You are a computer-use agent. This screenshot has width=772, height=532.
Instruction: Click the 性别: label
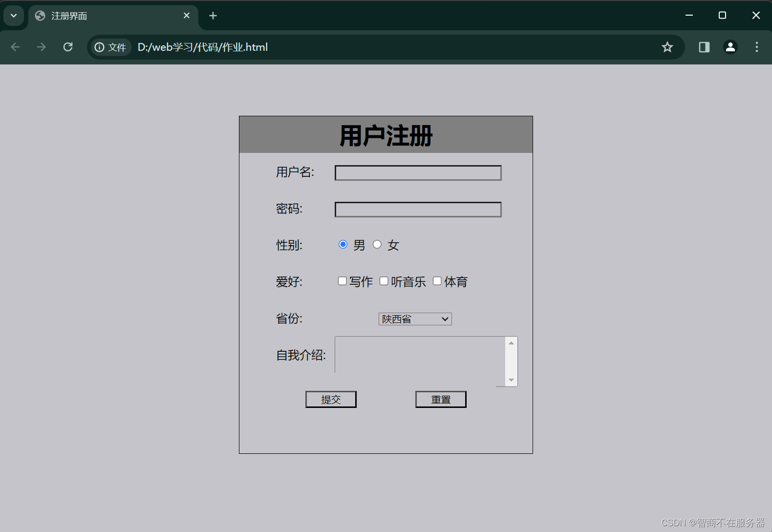coord(289,245)
